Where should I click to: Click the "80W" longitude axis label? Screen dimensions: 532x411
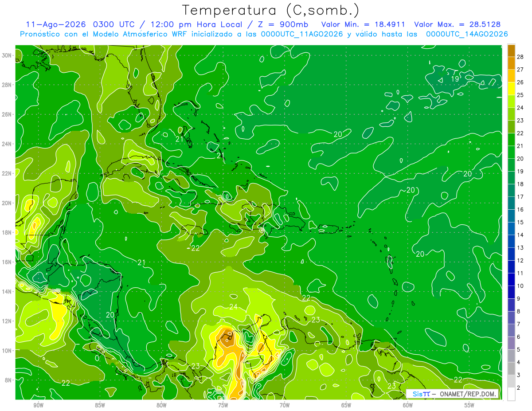[161, 405]
